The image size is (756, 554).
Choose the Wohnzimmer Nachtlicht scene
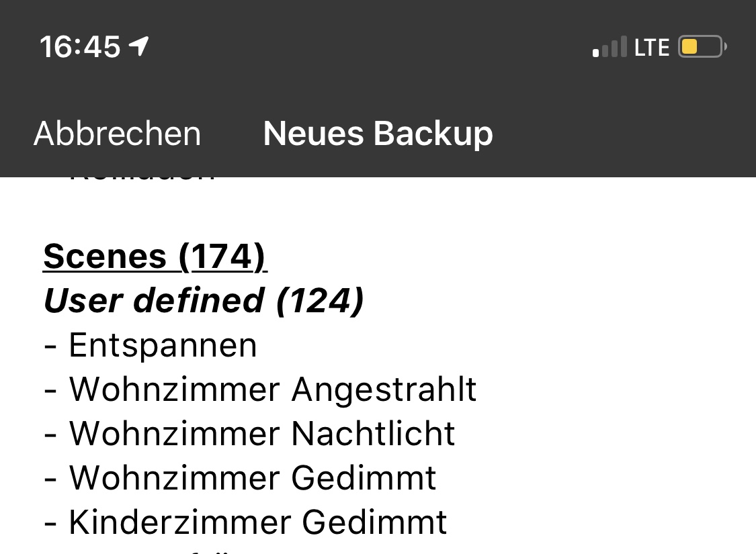262,434
